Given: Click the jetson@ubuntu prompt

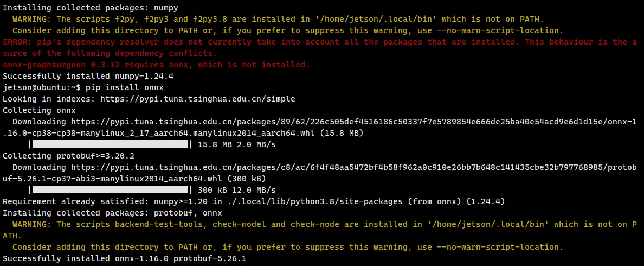Looking at the screenshot, I should 42,87.
